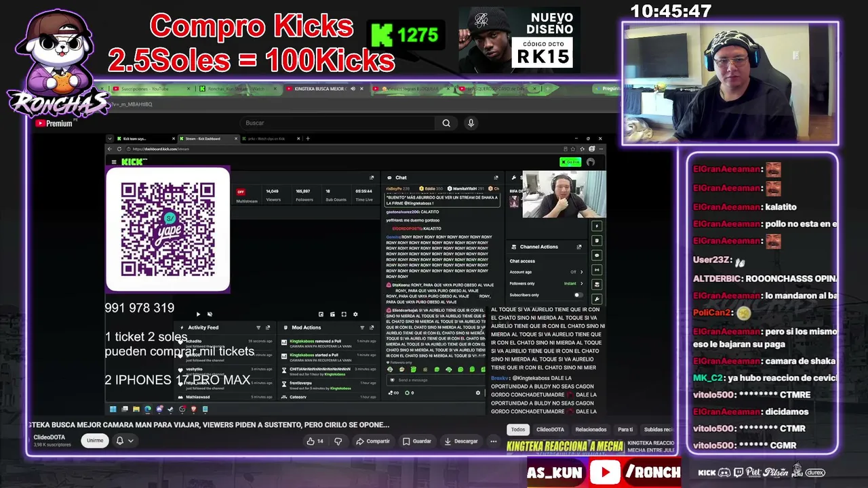Play the Kick stream preview
Image resolution: width=868 pixels, height=488 pixels.
click(198, 314)
